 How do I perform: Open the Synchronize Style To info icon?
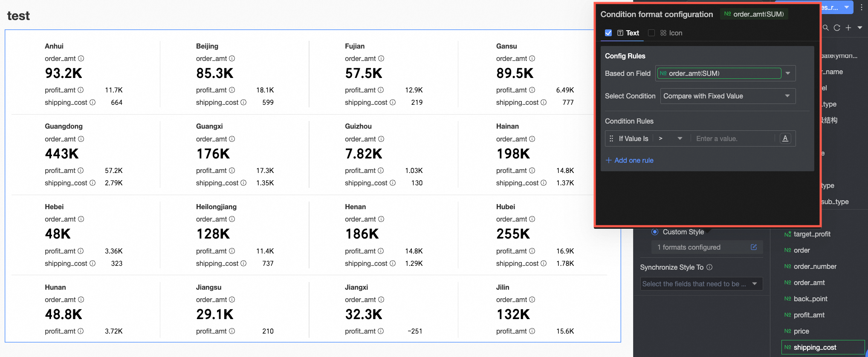tap(709, 267)
